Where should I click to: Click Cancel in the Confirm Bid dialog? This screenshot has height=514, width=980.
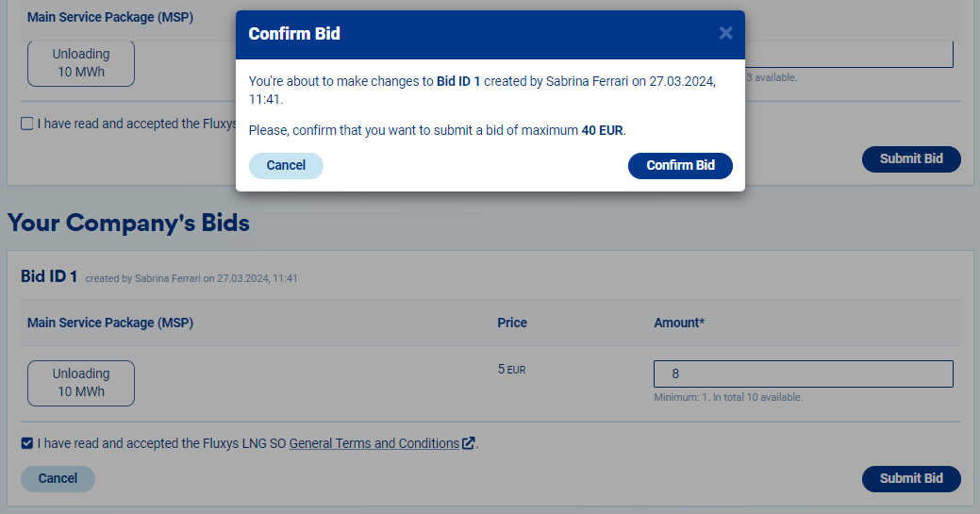tap(286, 166)
